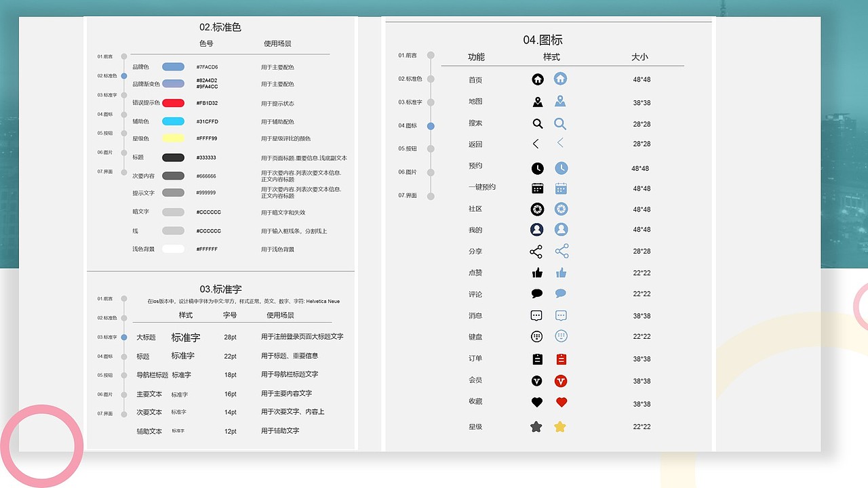868x488 pixels.
Task: Click the blue 一键预约 calendar icon
Action: [x=561, y=188]
